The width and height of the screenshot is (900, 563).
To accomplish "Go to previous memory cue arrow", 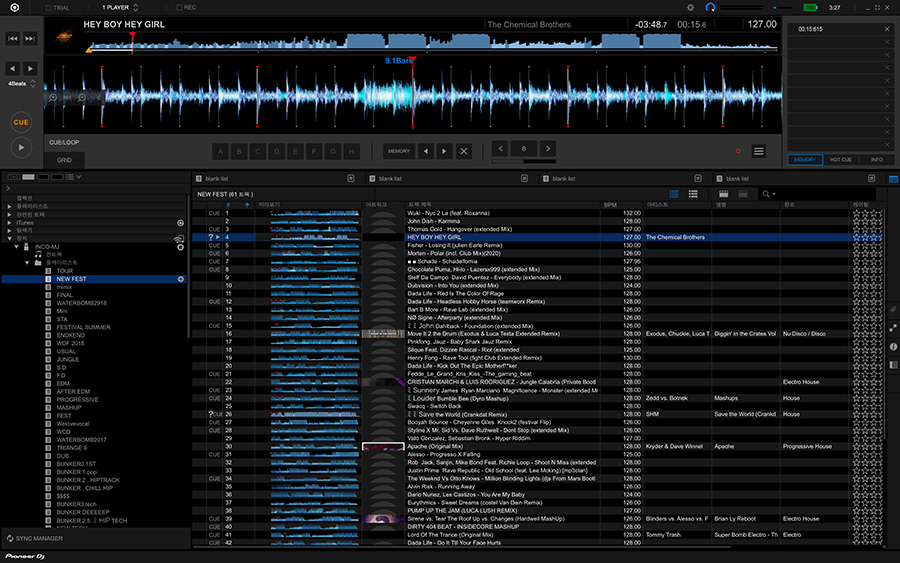I will click(425, 152).
